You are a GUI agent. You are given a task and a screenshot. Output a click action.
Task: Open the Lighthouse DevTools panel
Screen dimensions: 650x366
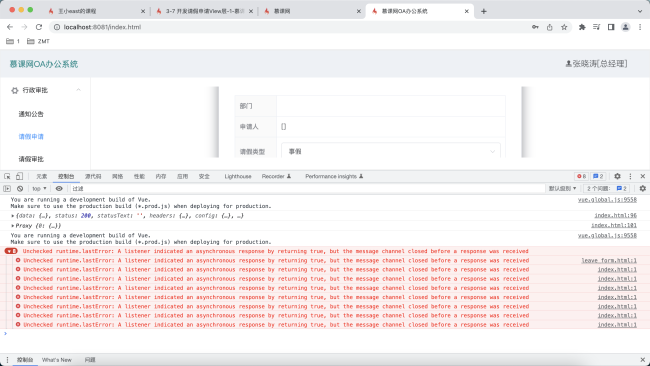pos(238,176)
